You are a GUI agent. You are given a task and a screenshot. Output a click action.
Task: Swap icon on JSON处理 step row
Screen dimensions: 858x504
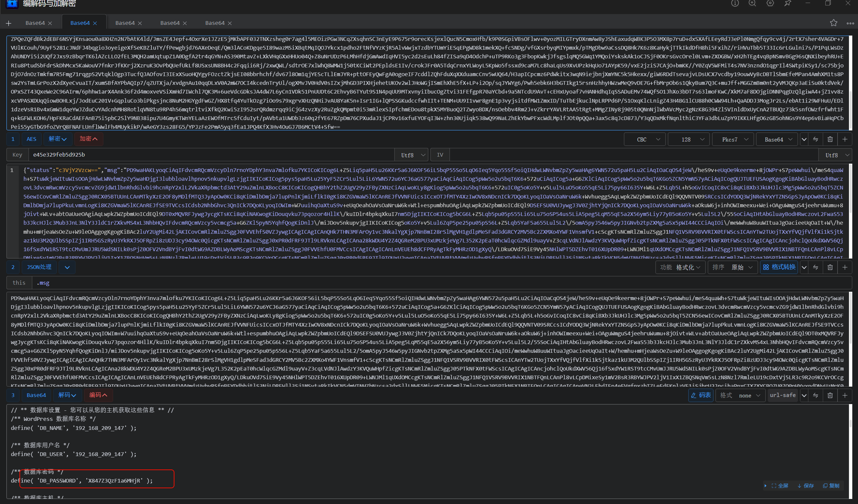pyautogui.click(x=815, y=268)
